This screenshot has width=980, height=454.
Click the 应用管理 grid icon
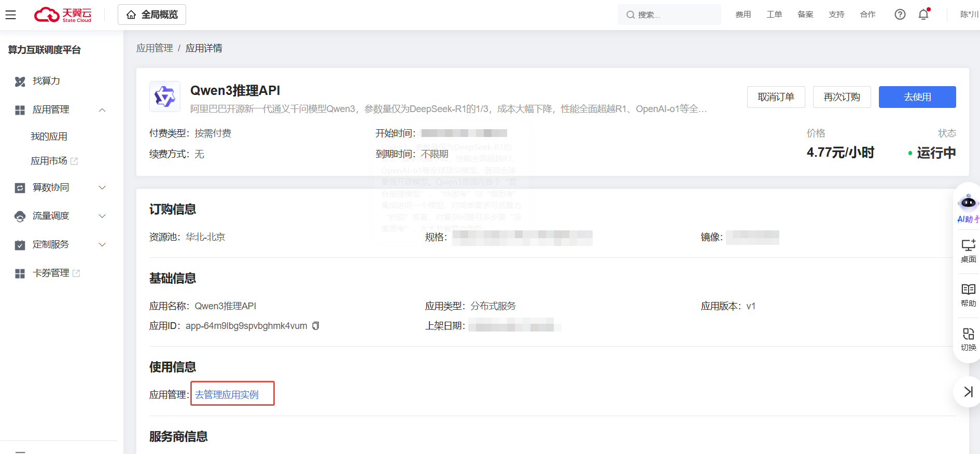pos(20,110)
